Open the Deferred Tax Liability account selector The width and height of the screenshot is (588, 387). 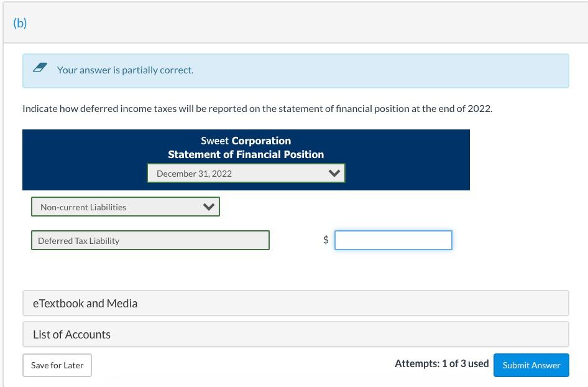[x=150, y=240]
